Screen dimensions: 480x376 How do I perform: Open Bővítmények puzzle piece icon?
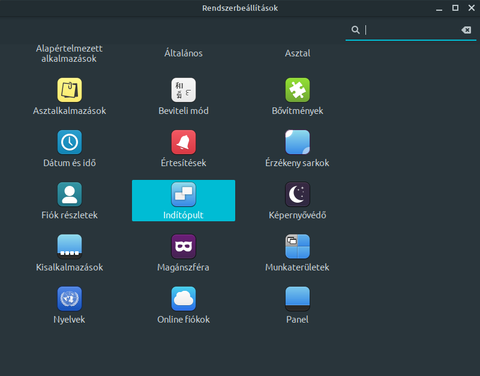297,90
